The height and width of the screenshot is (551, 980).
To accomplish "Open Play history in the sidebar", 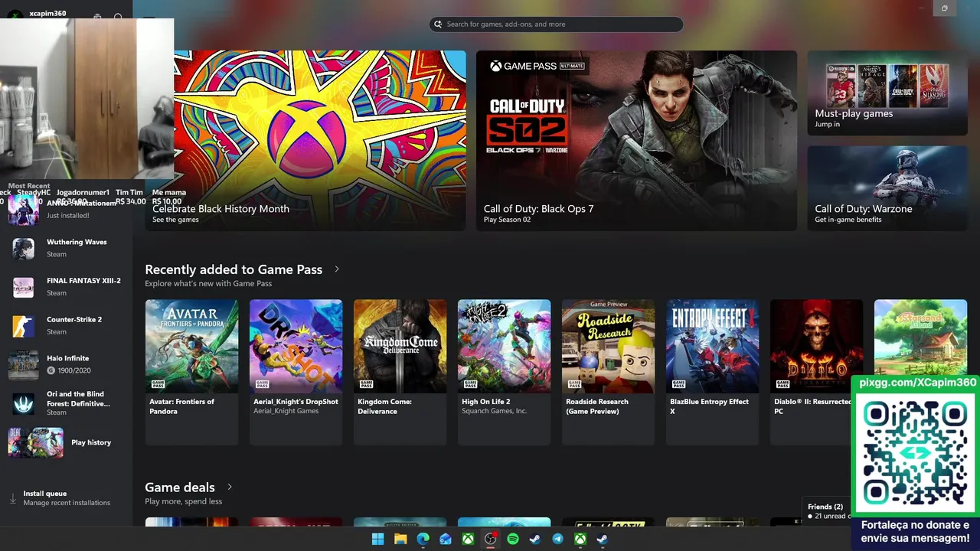I will (67, 442).
